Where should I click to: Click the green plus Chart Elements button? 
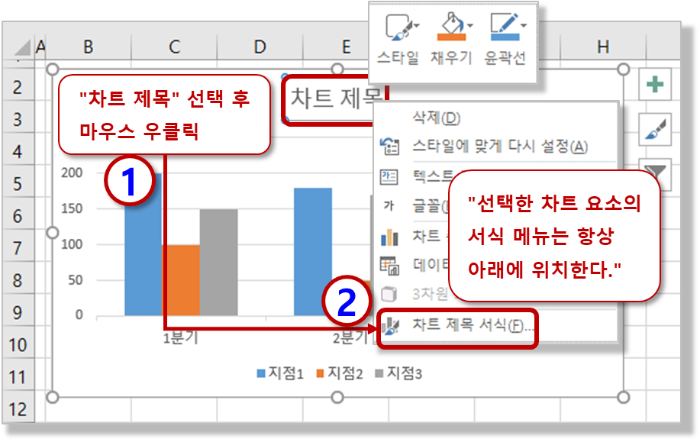(655, 84)
